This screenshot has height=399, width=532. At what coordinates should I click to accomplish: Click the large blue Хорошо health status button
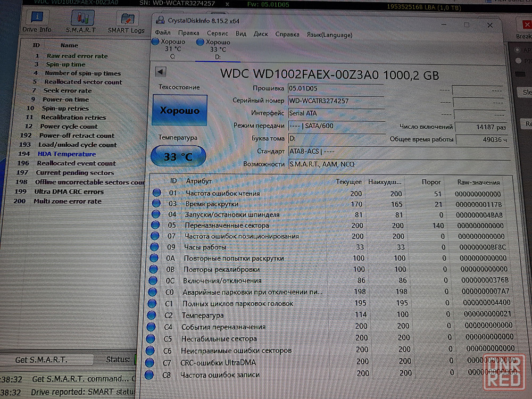(x=179, y=110)
